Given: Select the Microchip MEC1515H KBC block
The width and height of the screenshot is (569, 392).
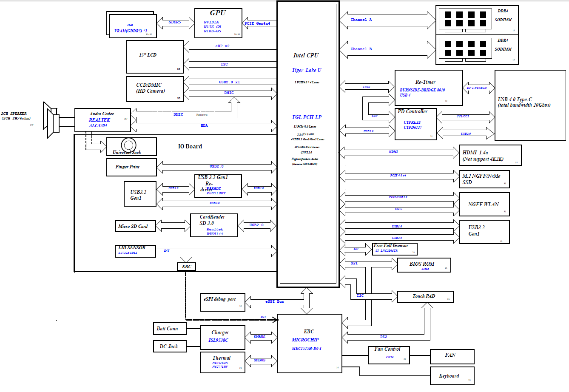Looking at the screenshot, I should point(309,343).
